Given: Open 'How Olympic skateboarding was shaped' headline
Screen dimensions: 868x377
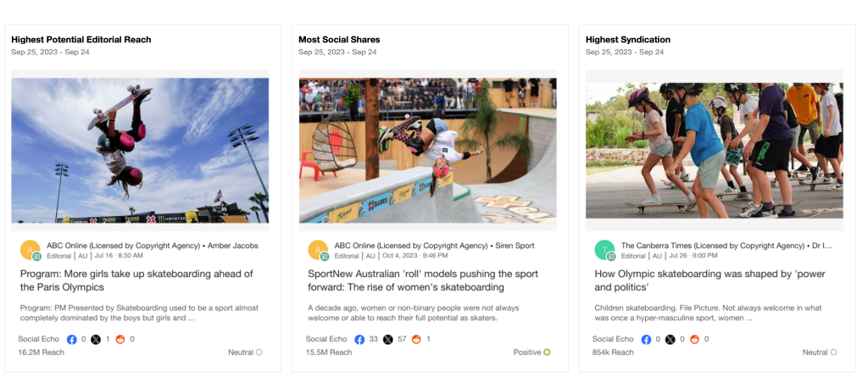Looking at the screenshot, I should click(698, 280).
